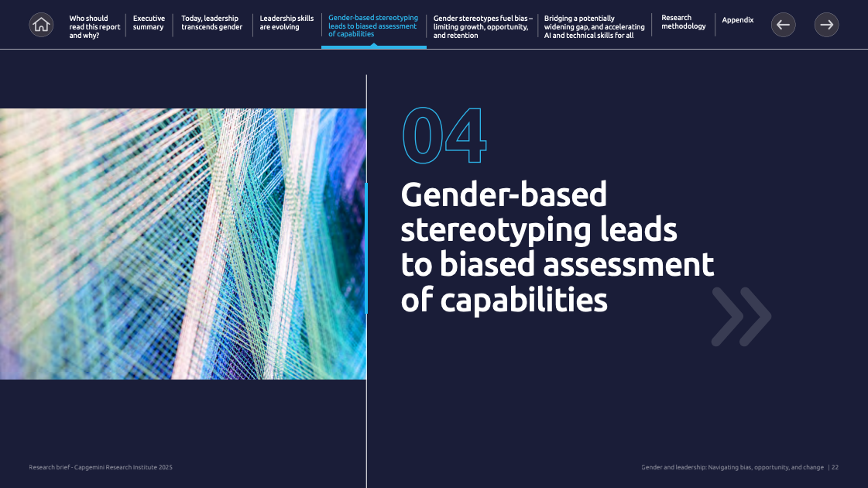Click the 'Research brief - Capgemini Research Institute 2025' footer

[x=101, y=467]
